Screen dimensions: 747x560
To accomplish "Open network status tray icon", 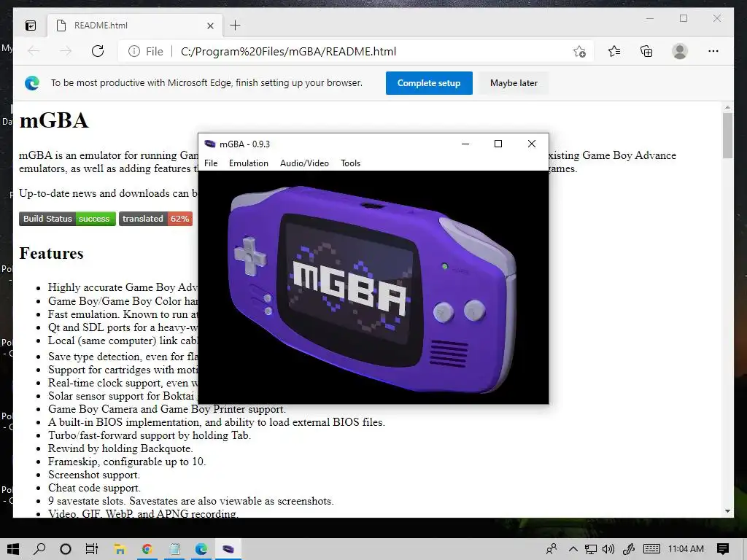I will (591, 549).
